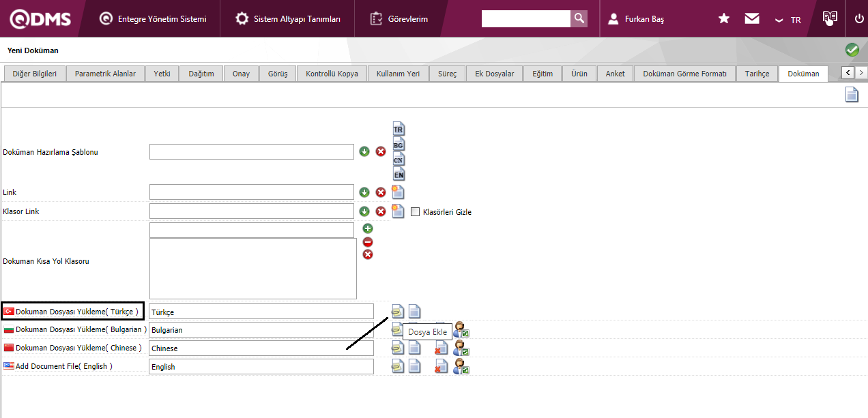The height and width of the screenshot is (418, 868).
Task: Attach file for Chinese document row
Action: click(x=398, y=348)
